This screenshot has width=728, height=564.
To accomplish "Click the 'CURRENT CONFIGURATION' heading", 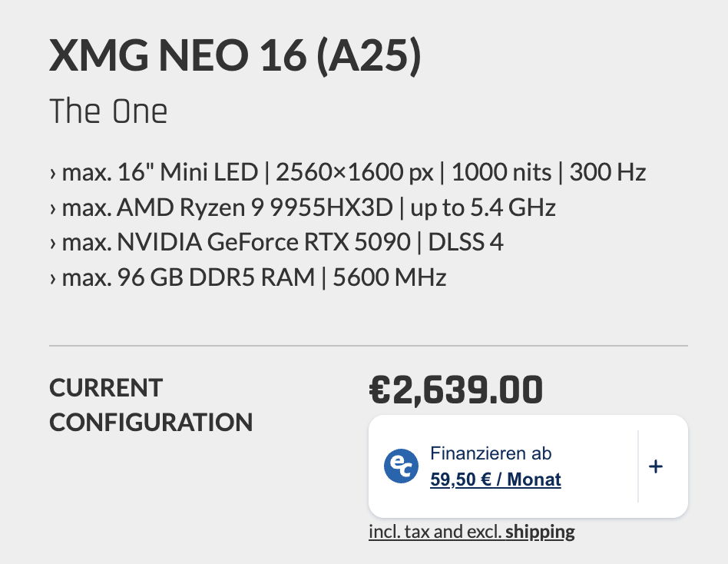I will tap(151, 405).
